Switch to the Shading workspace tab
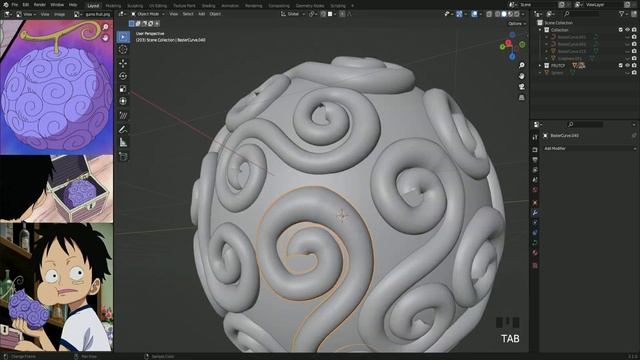The height and width of the screenshot is (360, 640). [209, 6]
